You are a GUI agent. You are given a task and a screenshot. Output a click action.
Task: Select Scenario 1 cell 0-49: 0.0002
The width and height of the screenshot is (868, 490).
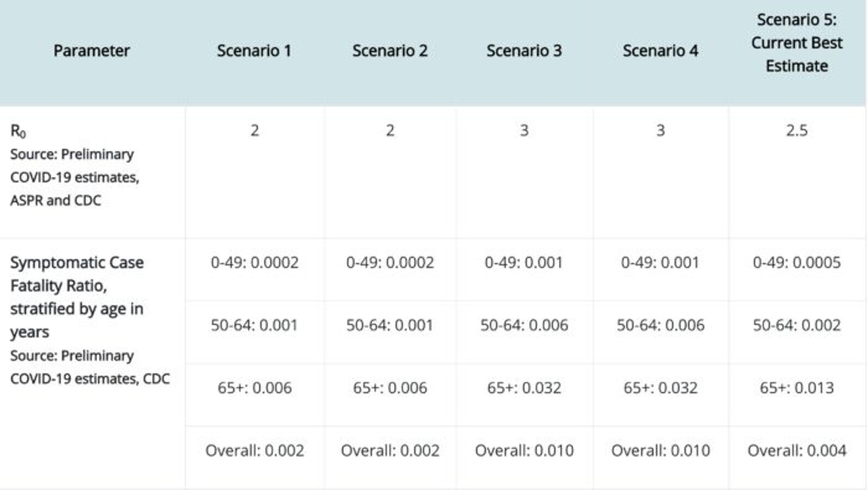[x=254, y=262]
